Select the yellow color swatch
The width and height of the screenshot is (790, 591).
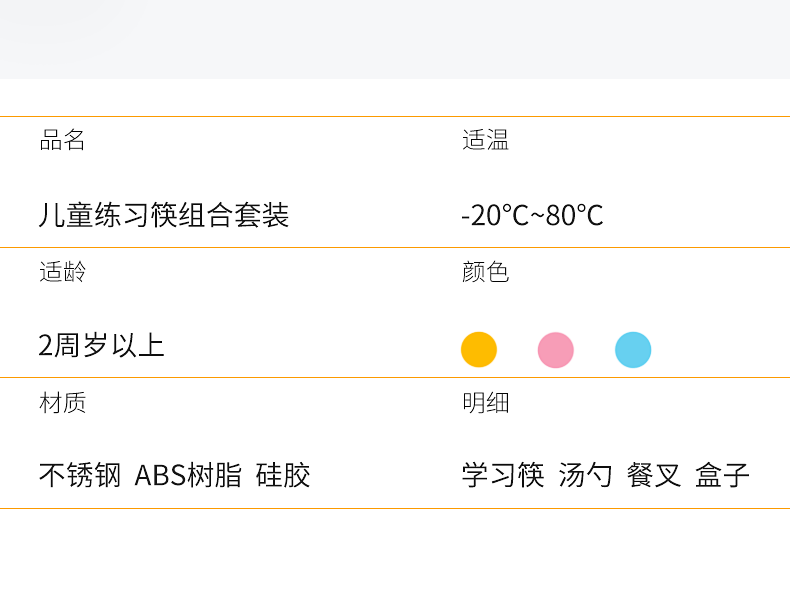[x=479, y=350]
